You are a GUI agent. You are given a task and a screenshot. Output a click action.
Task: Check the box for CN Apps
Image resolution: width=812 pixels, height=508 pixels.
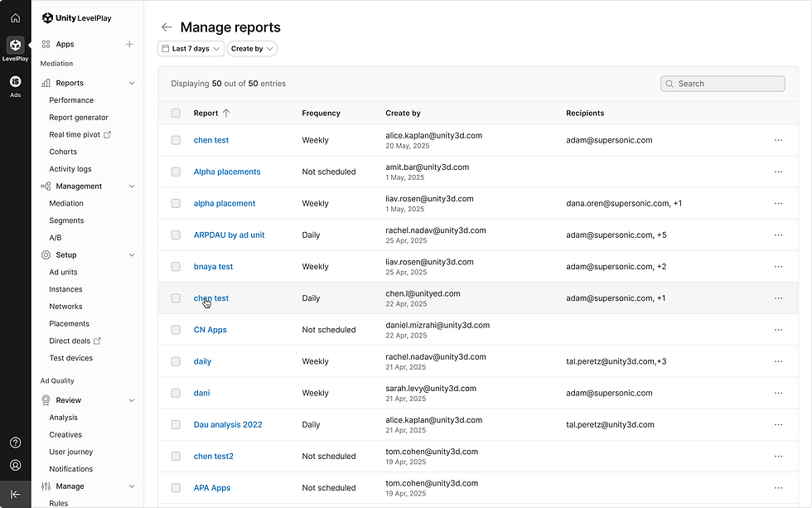176,330
